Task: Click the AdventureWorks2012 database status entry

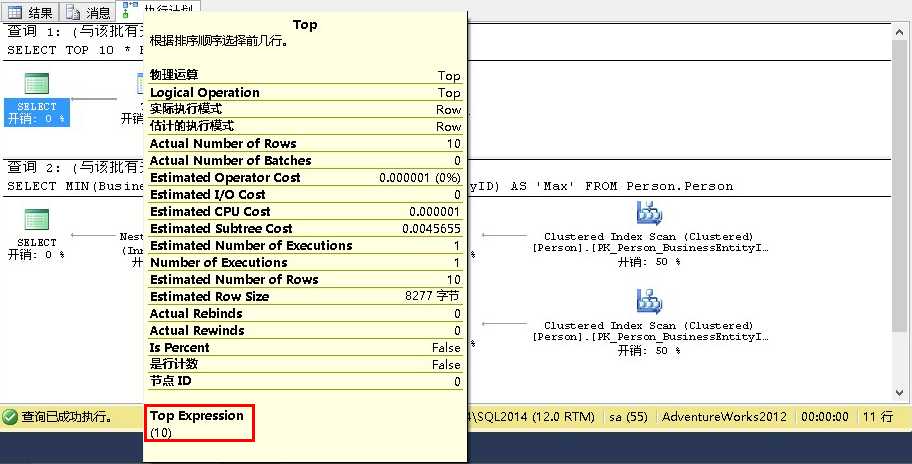Action: pyautogui.click(x=724, y=416)
